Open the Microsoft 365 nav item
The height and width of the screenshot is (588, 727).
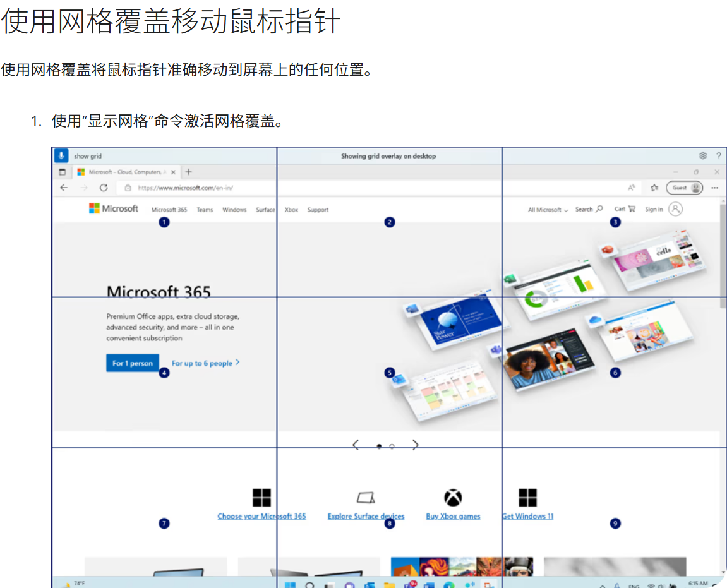point(169,210)
